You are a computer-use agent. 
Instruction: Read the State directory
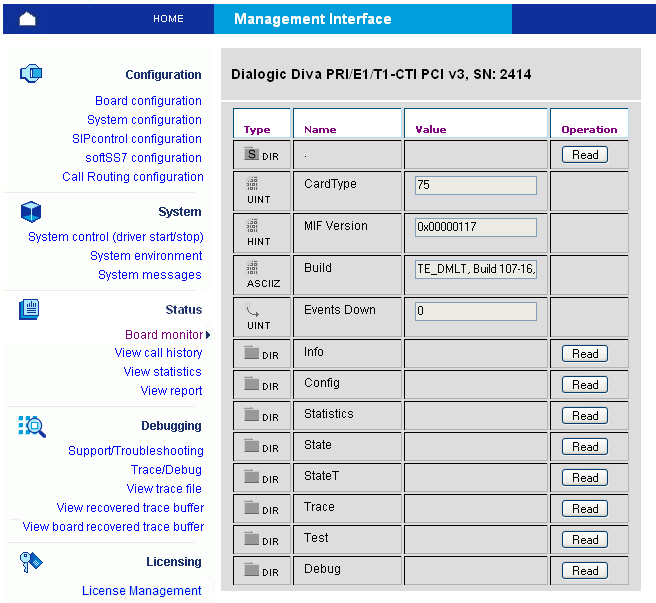click(x=584, y=447)
